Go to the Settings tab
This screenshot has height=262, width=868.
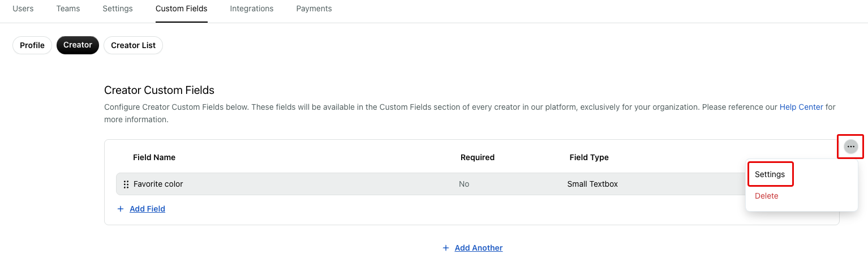(x=118, y=8)
